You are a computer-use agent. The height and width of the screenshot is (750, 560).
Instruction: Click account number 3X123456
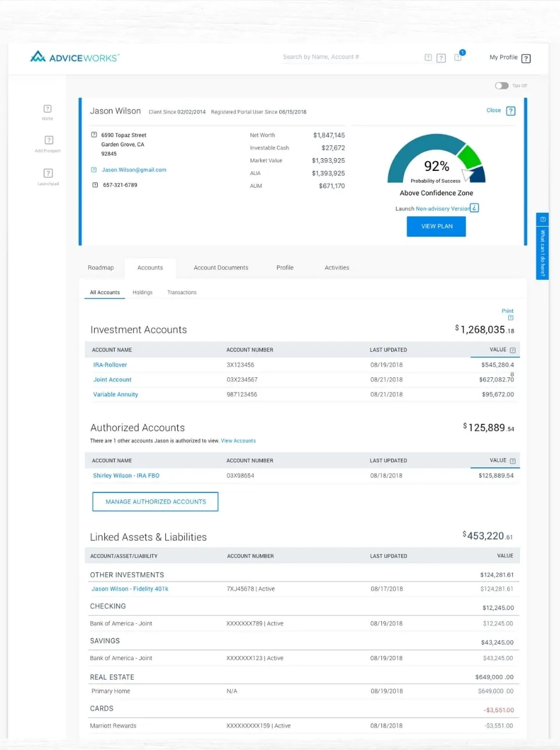click(x=240, y=365)
